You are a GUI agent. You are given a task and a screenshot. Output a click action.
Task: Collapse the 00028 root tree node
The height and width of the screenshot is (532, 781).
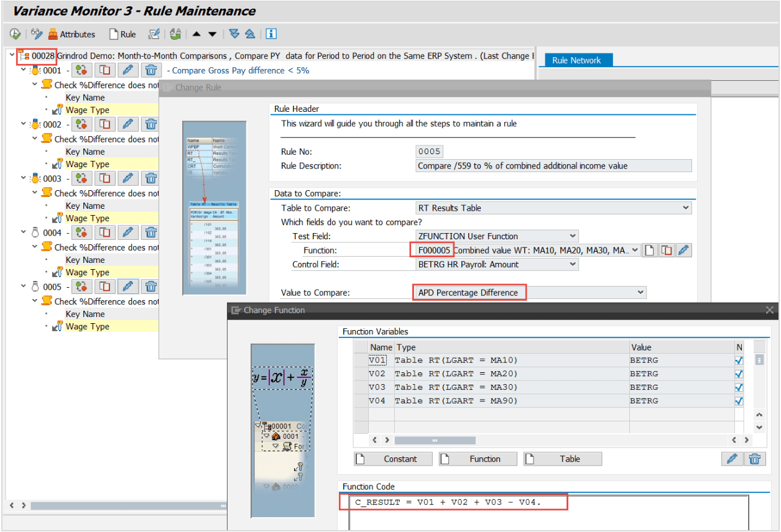click(13, 56)
